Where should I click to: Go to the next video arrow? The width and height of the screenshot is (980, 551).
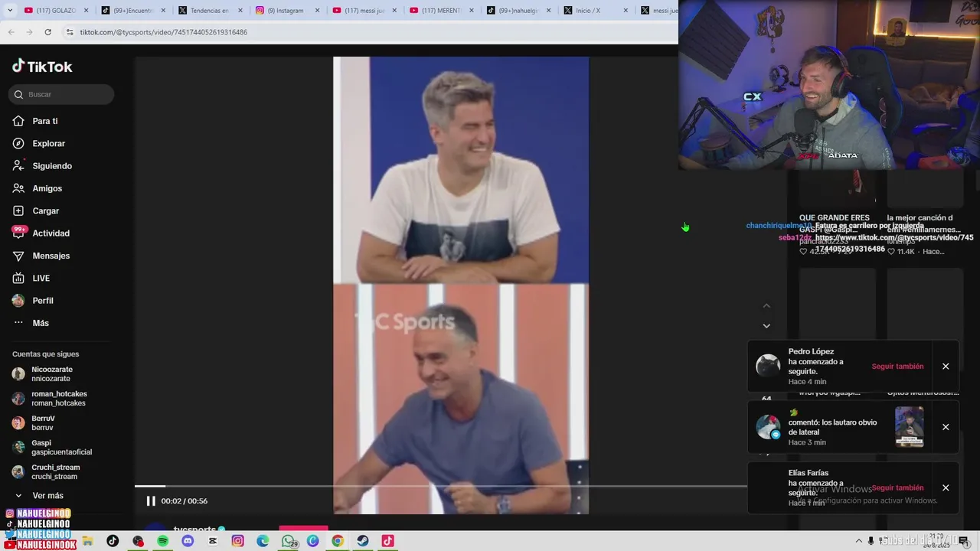[766, 326]
